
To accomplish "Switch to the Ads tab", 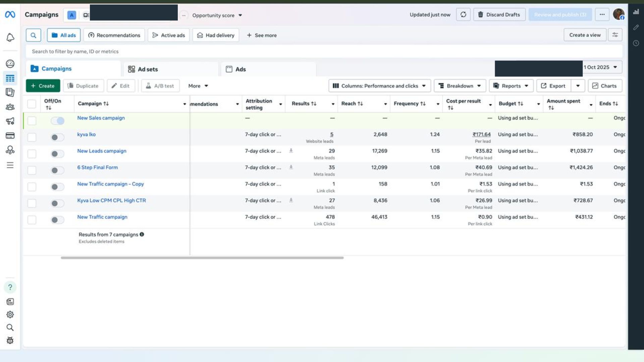I will (x=240, y=69).
